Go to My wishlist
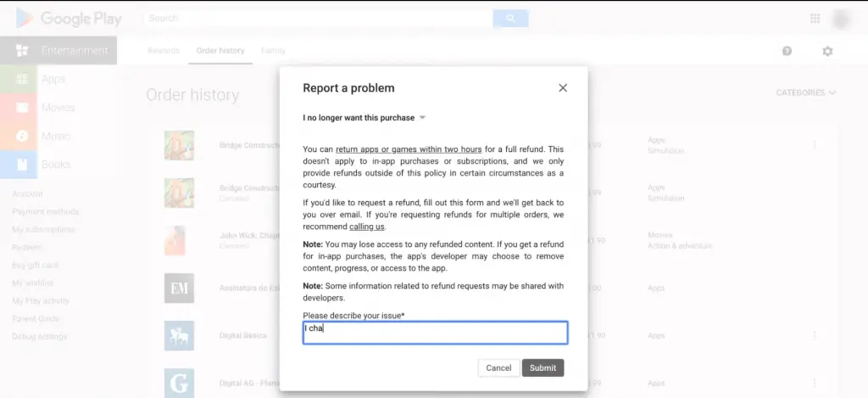The width and height of the screenshot is (868, 398). pos(33,283)
